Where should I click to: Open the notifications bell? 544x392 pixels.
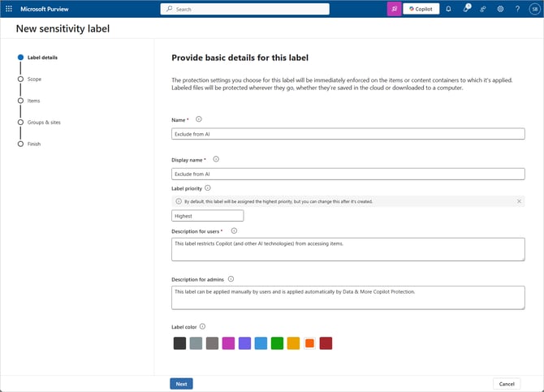click(x=448, y=9)
